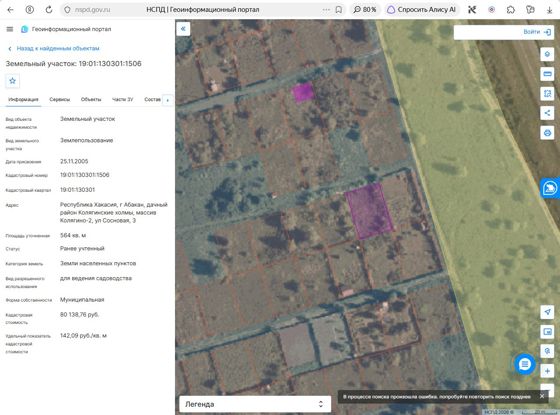This screenshot has height=415, width=560.
Task: Click the для ведения садоводства value
Action: click(96, 278)
